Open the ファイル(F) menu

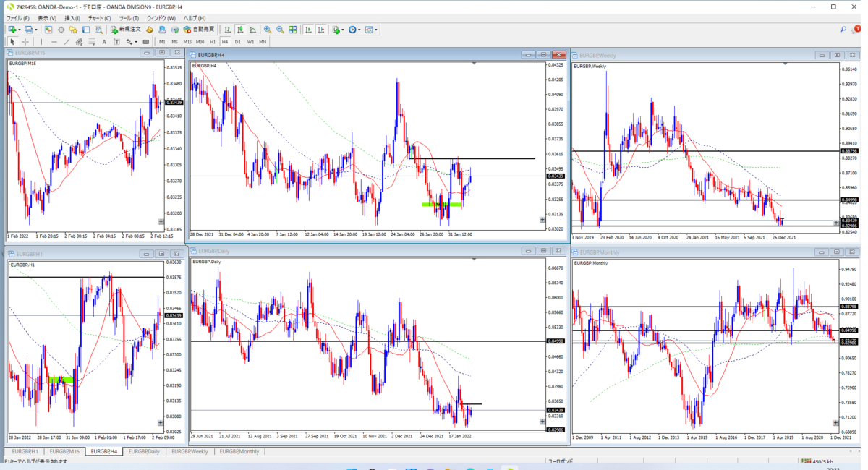[x=18, y=18]
